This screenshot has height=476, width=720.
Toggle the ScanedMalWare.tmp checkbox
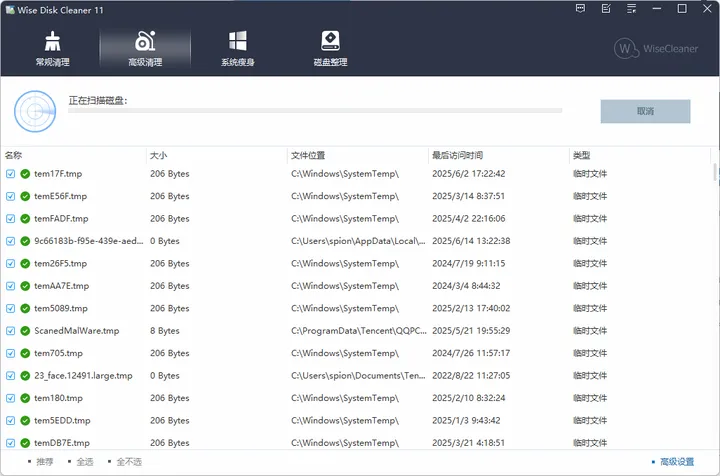pos(11,330)
